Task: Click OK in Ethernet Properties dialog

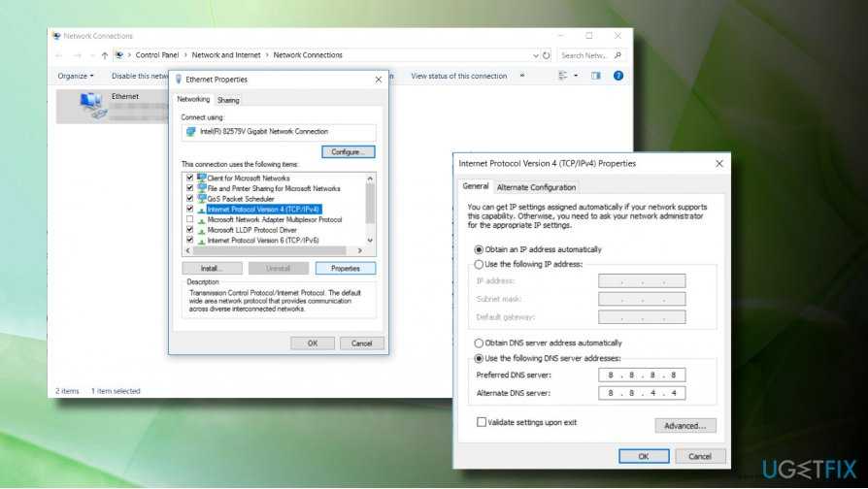Action: click(313, 343)
